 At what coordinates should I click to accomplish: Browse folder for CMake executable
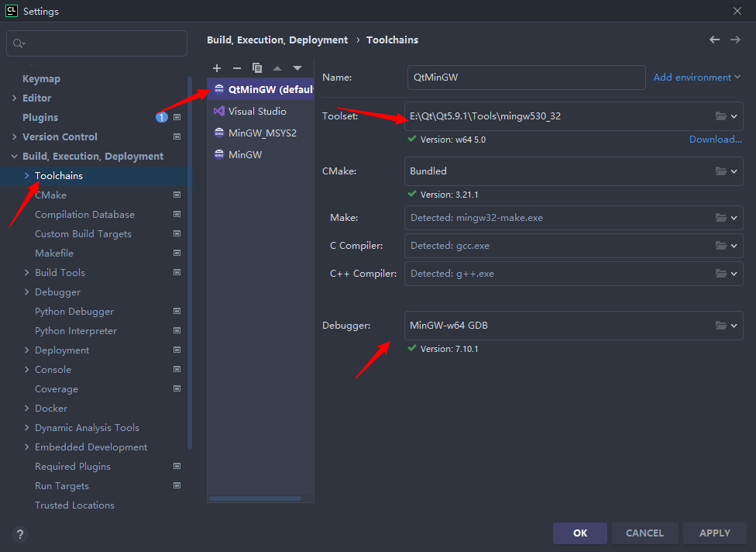(721, 171)
